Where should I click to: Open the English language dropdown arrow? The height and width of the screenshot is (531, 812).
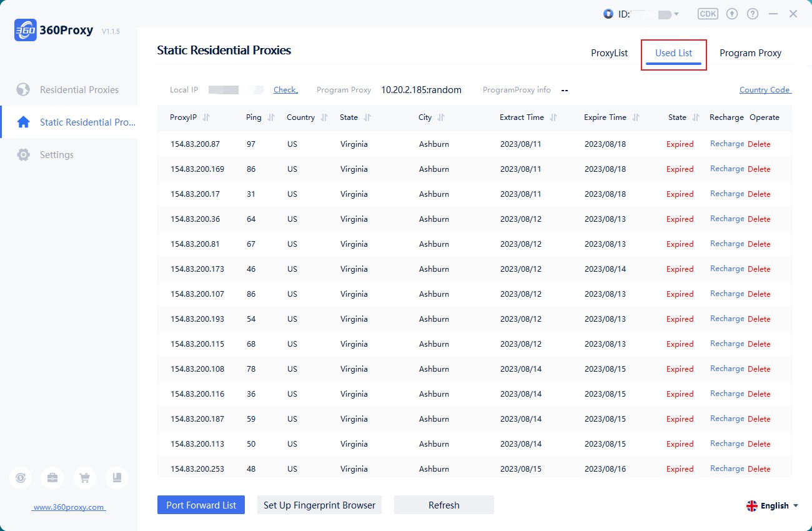[795, 506]
